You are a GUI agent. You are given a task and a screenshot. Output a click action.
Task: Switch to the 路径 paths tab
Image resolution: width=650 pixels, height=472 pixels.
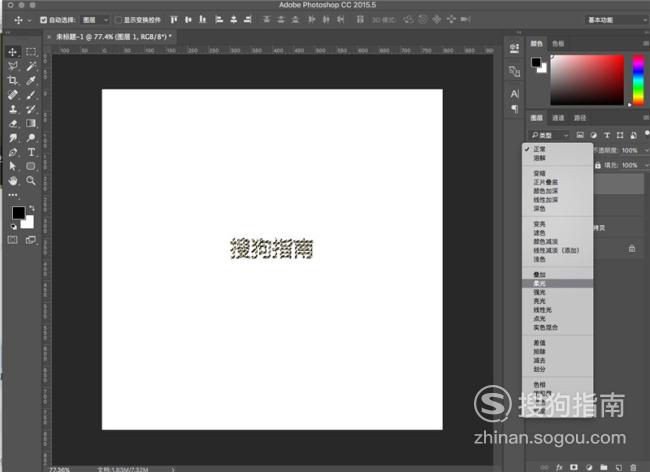coord(580,118)
